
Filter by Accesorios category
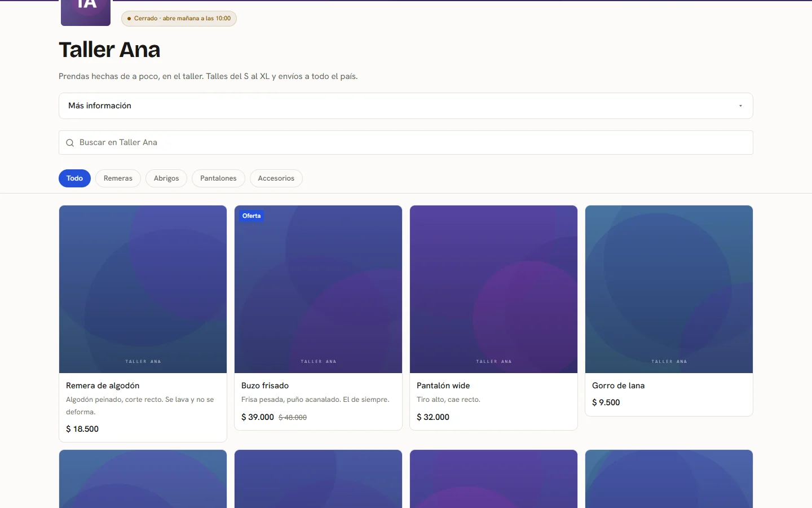tap(276, 178)
